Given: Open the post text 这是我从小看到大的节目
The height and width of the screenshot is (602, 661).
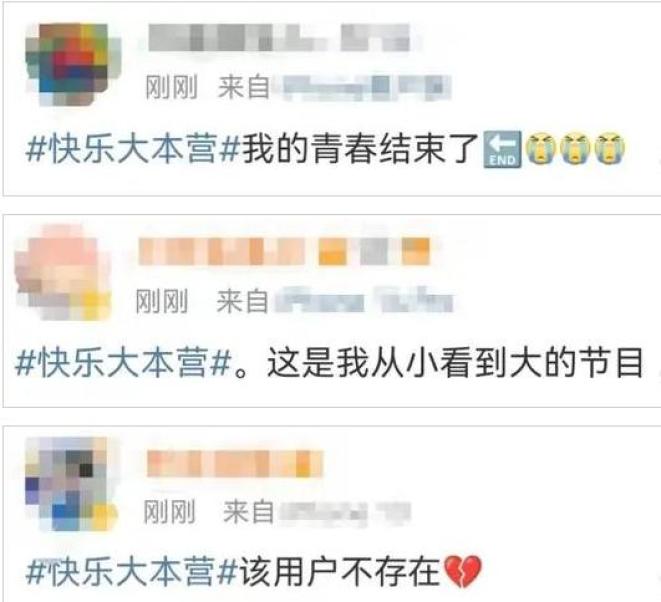Looking at the screenshot, I should (455, 363).
